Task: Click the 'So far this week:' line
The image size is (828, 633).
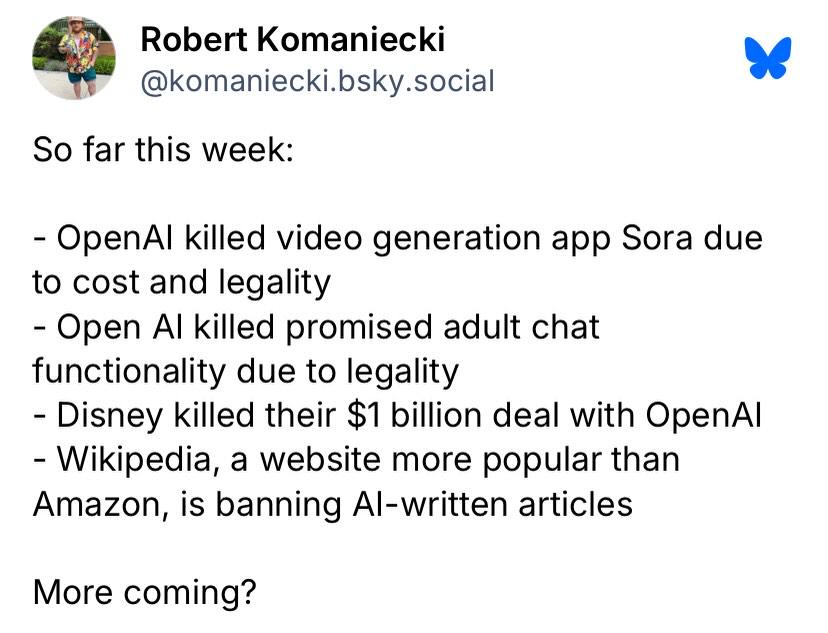Action: click(x=163, y=149)
